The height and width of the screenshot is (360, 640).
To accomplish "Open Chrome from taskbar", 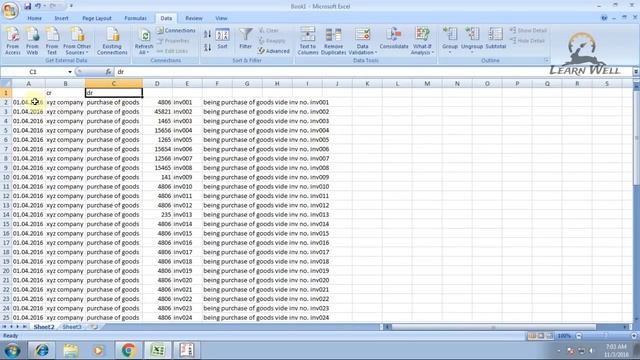I will 128,350.
